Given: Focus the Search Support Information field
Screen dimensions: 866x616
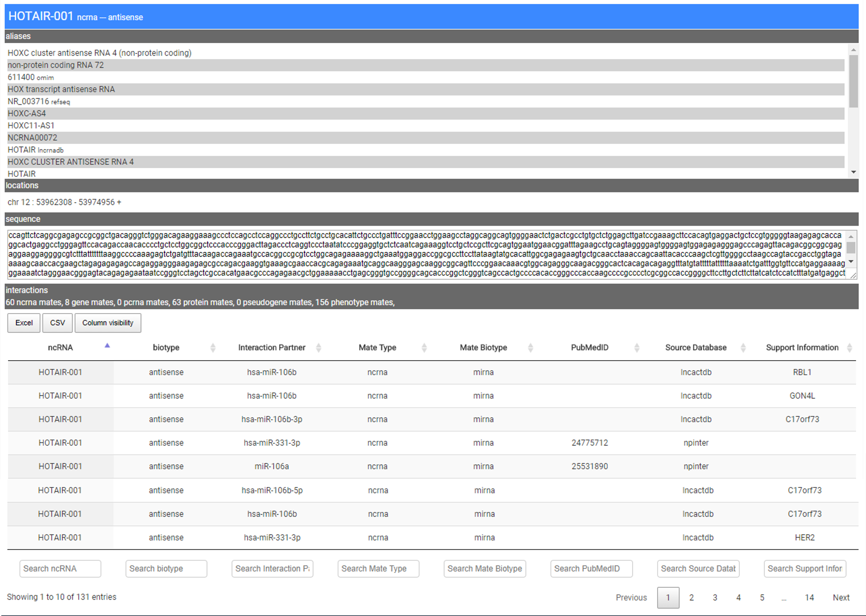Looking at the screenshot, I should [805, 569].
